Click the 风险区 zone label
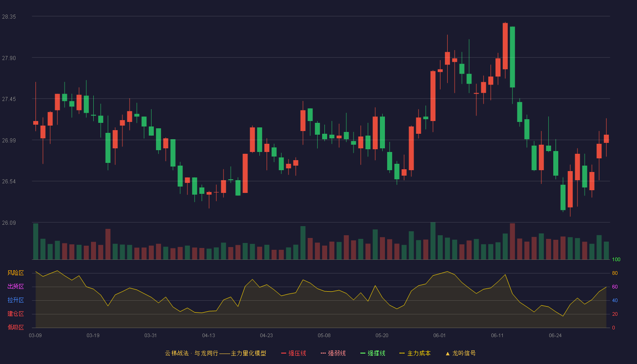Viewport: 637px width, 364px height. [x=16, y=273]
